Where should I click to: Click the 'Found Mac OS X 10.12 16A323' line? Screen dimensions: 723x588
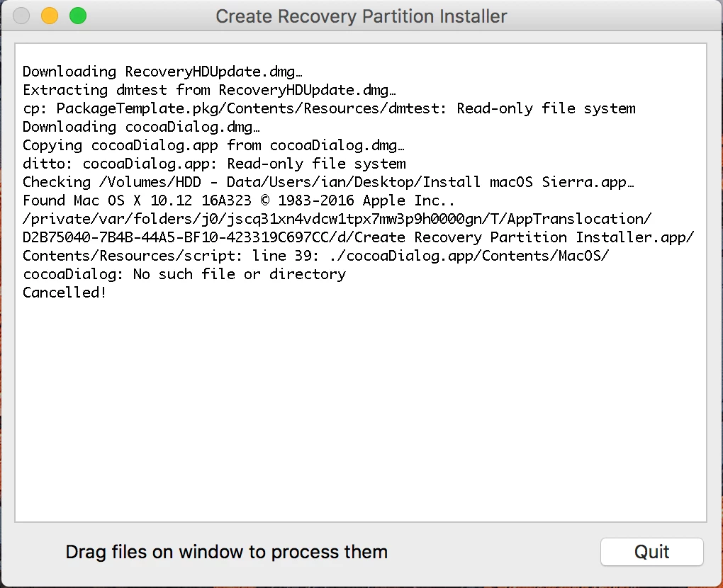(239, 200)
